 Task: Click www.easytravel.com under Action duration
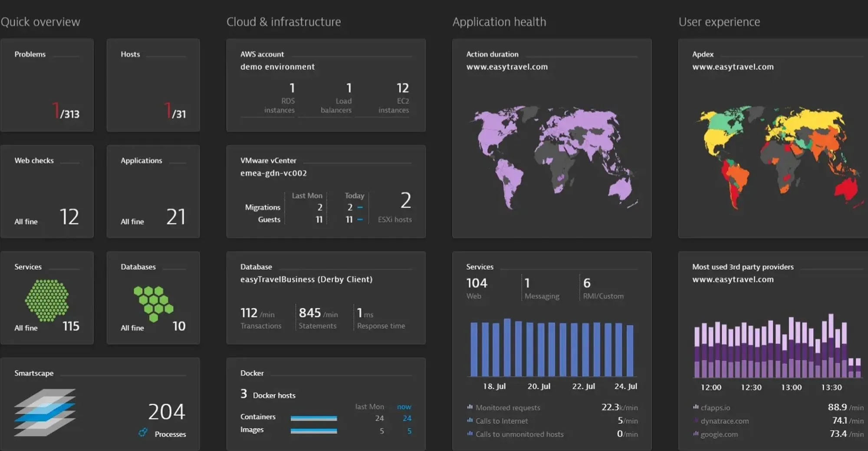(x=507, y=67)
